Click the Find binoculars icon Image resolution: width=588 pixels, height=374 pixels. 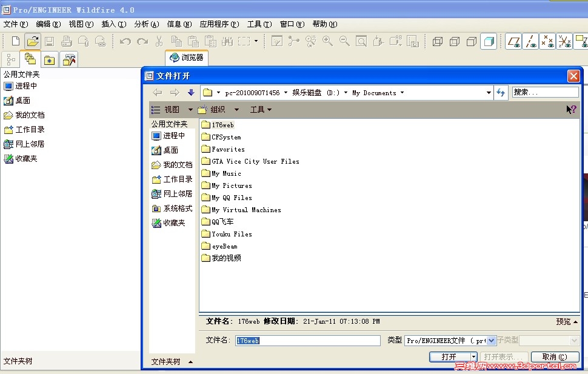click(227, 41)
